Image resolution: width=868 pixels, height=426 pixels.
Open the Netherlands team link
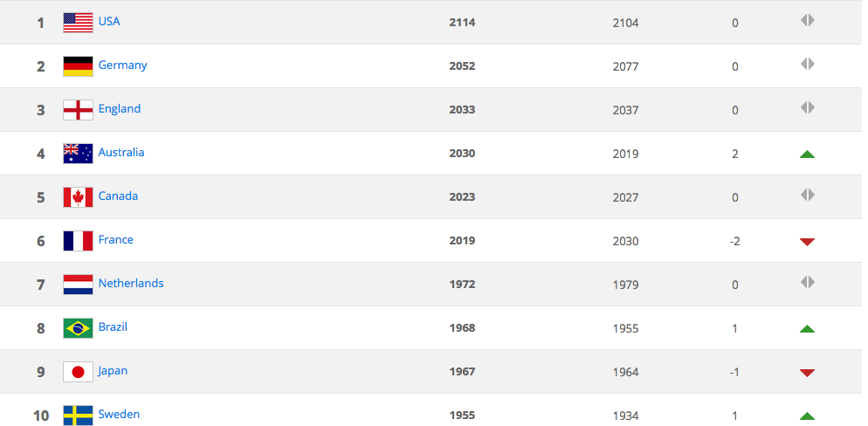click(131, 283)
